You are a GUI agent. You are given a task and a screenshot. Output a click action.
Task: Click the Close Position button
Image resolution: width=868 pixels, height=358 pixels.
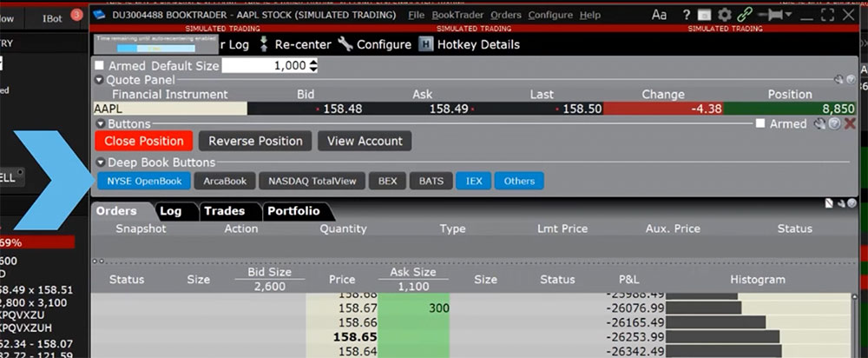tap(144, 141)
